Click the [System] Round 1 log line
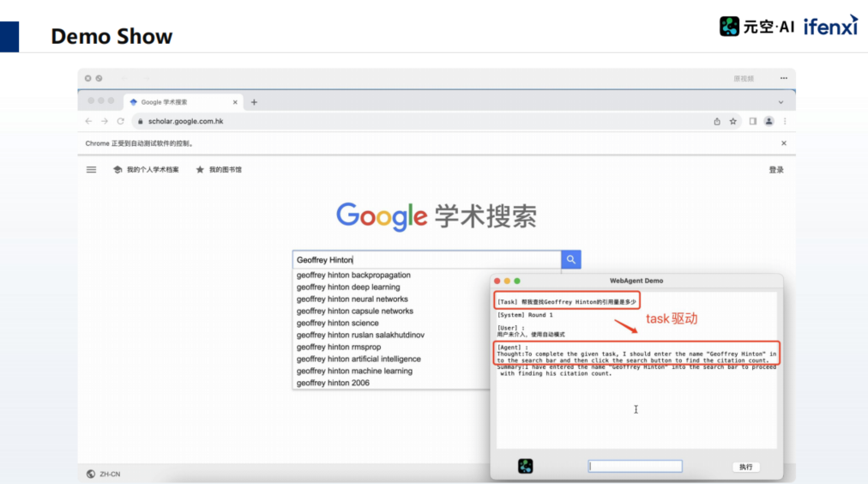 525,315
